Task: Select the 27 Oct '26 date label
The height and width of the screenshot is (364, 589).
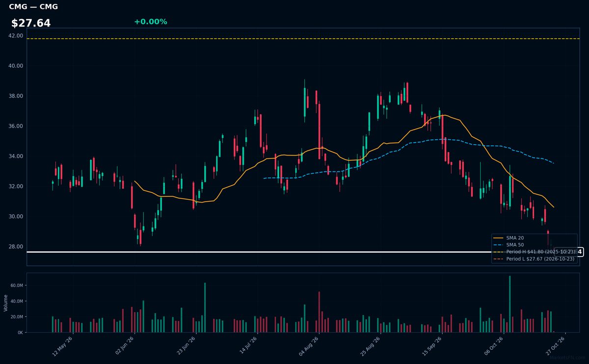Action: pyautogui.click(x=556, y=346)
